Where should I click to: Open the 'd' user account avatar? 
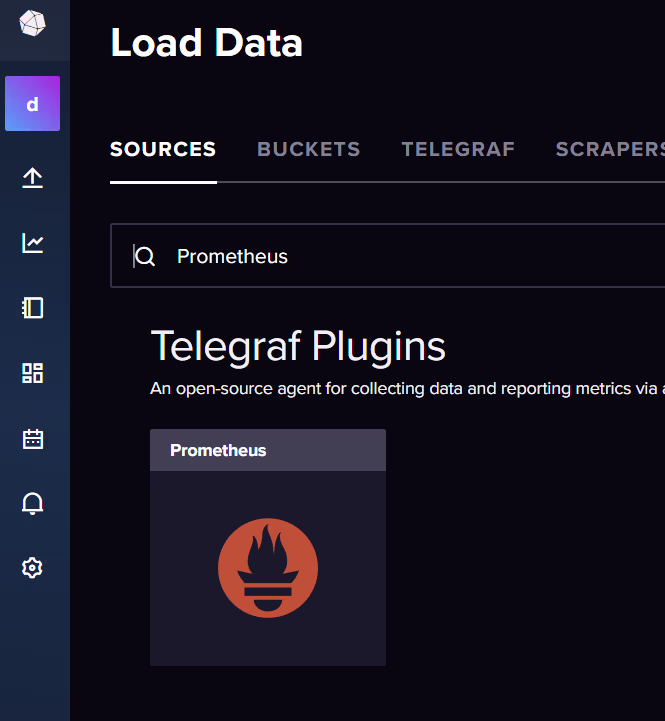[33, 103]
